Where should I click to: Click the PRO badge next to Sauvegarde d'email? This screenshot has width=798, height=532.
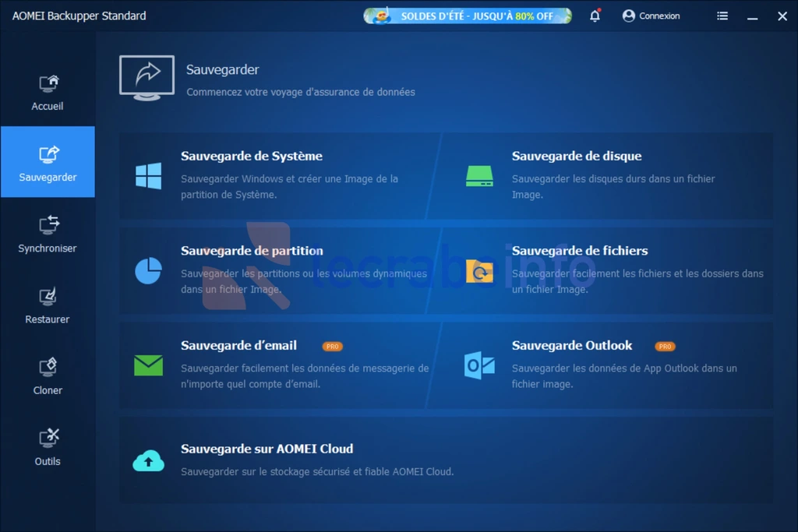coord(332,347)
